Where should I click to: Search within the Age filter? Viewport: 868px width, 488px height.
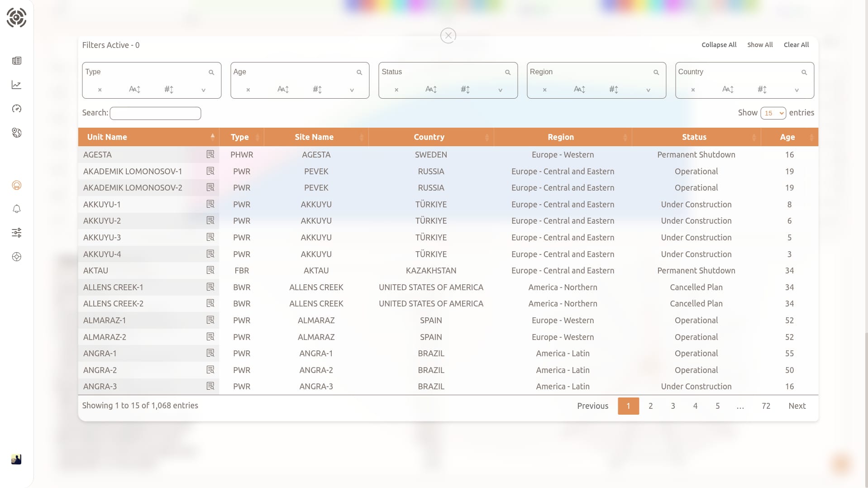coord(359,72)
